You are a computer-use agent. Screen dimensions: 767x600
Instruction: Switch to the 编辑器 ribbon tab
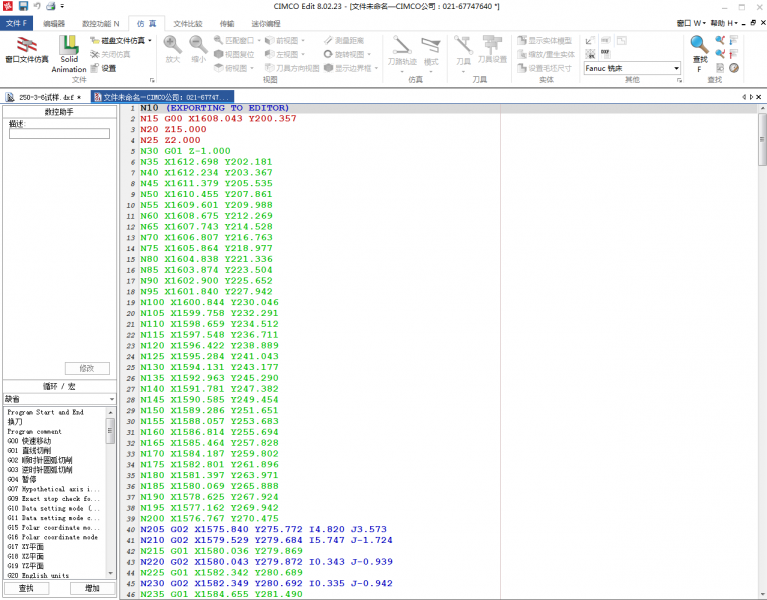pos(54,23)
